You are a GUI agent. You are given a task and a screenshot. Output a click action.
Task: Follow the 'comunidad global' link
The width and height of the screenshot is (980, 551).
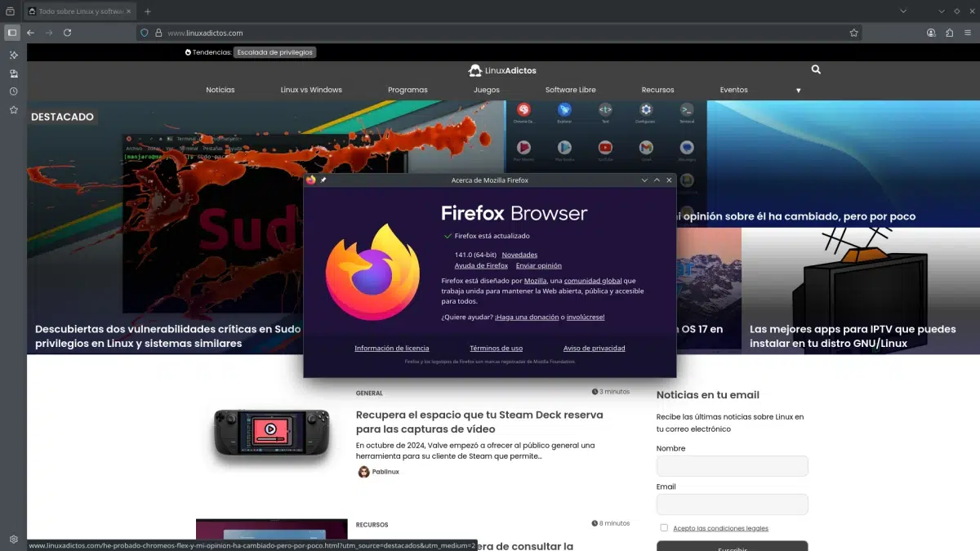coord(593,280)
